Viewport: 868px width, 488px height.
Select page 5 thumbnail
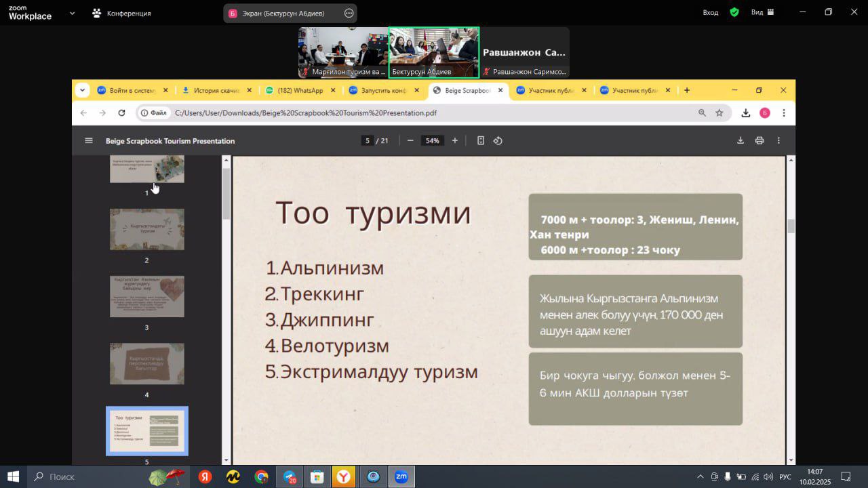[x=147, y=431]
